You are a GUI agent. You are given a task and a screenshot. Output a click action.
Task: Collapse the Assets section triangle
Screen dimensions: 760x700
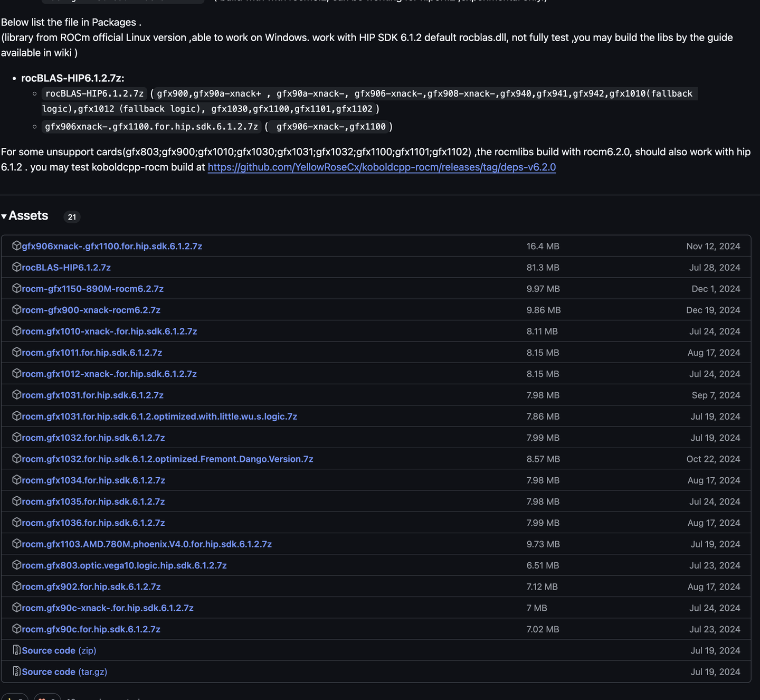[4, 216]
